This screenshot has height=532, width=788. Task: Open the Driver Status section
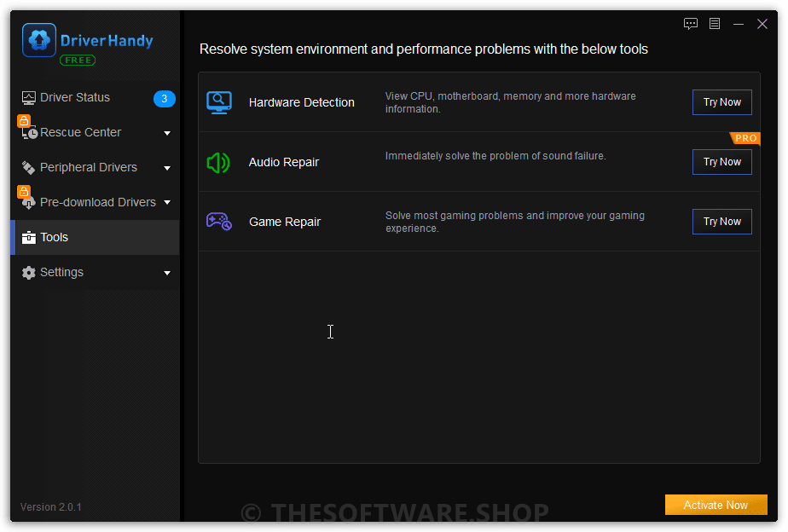(96, 97)
